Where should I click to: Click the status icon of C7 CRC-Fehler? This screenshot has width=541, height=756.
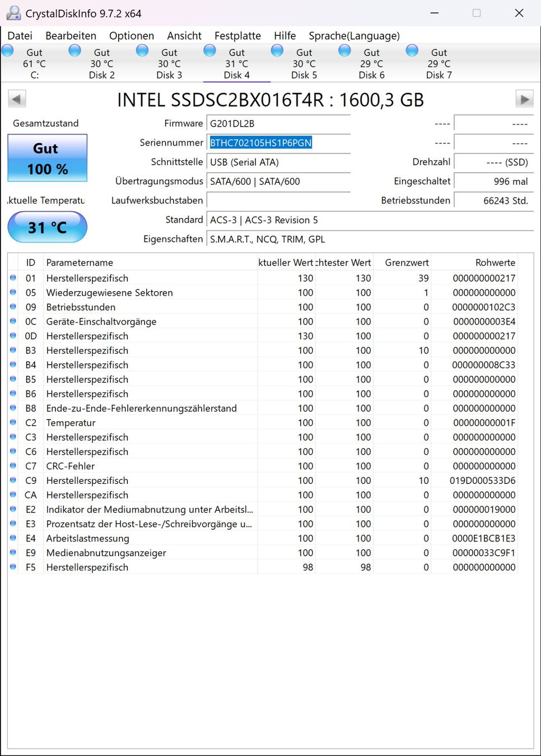click(13, 466)
